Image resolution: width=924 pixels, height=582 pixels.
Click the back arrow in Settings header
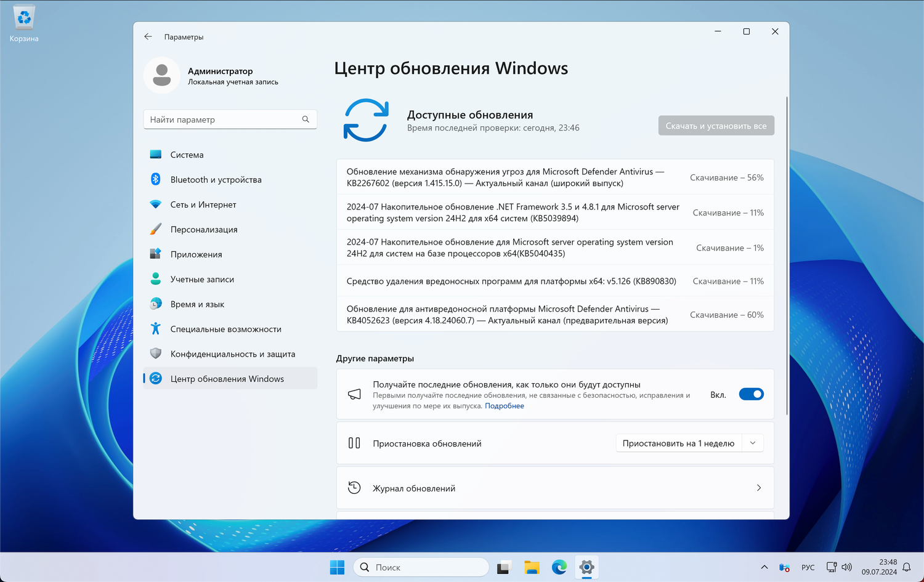(148, 37)
